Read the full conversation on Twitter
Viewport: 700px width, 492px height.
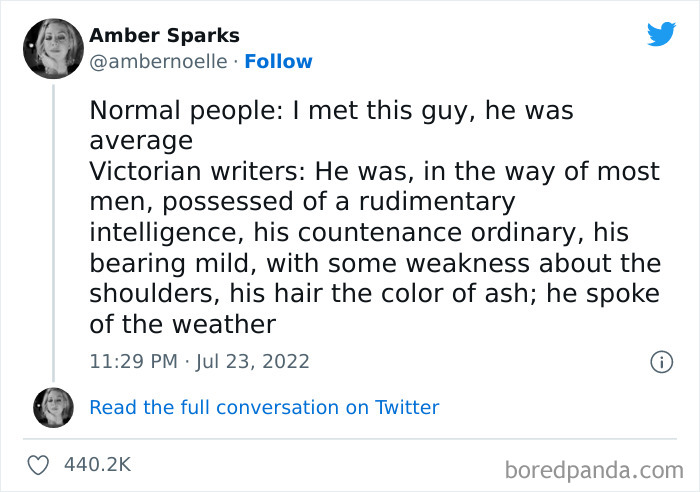[264, 407]
